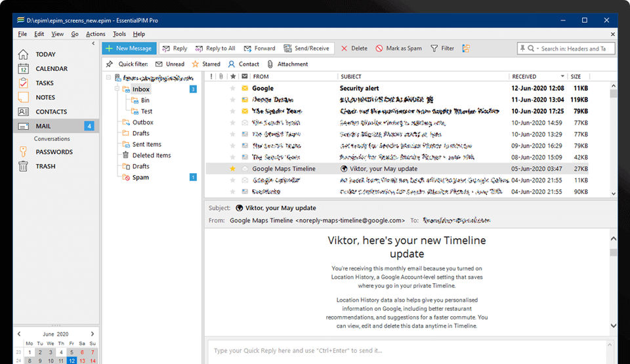Viewport: 630px width, 364px height.
Task: Open the Outbox folder
Action: point(142,122)
